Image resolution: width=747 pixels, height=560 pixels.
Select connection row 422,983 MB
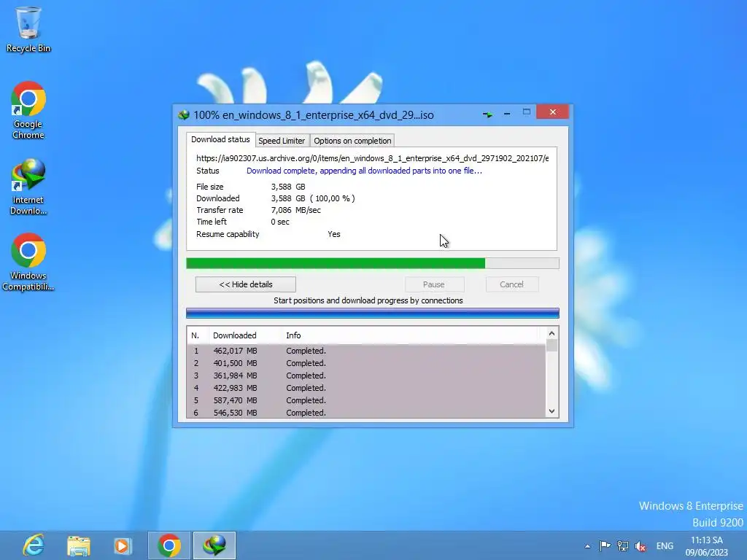point(366,388)
